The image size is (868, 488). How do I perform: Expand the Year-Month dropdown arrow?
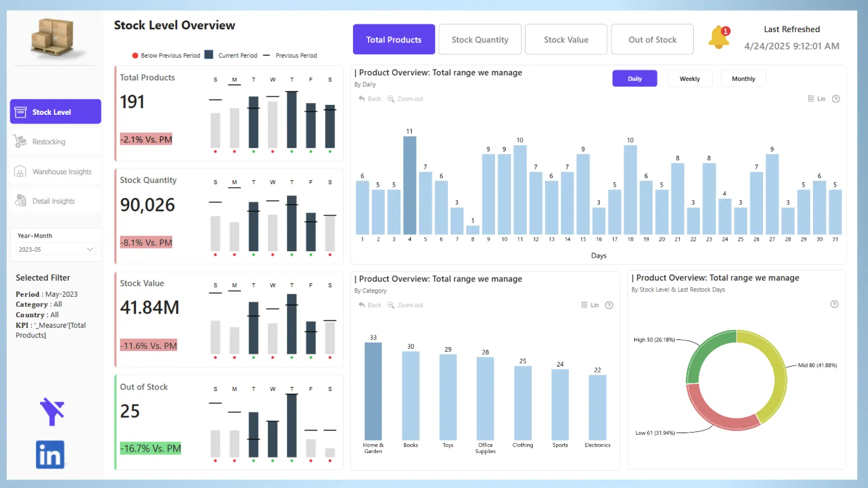[90, 249]
